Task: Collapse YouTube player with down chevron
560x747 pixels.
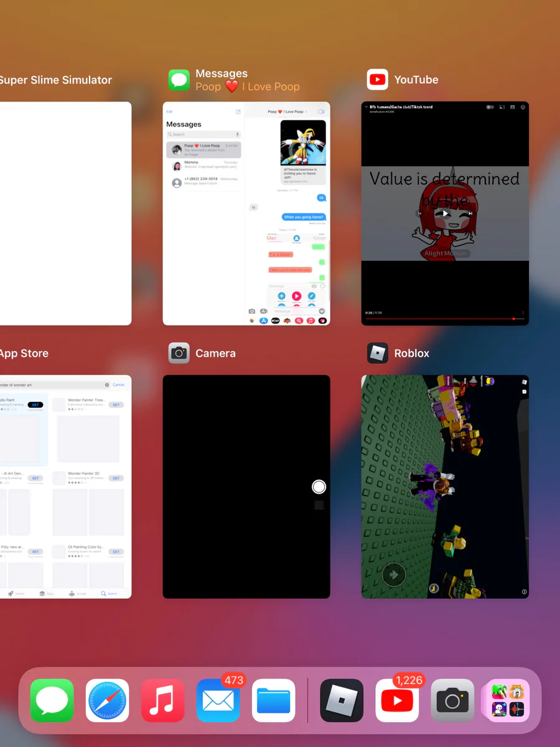Action: [x=366, y=107]
